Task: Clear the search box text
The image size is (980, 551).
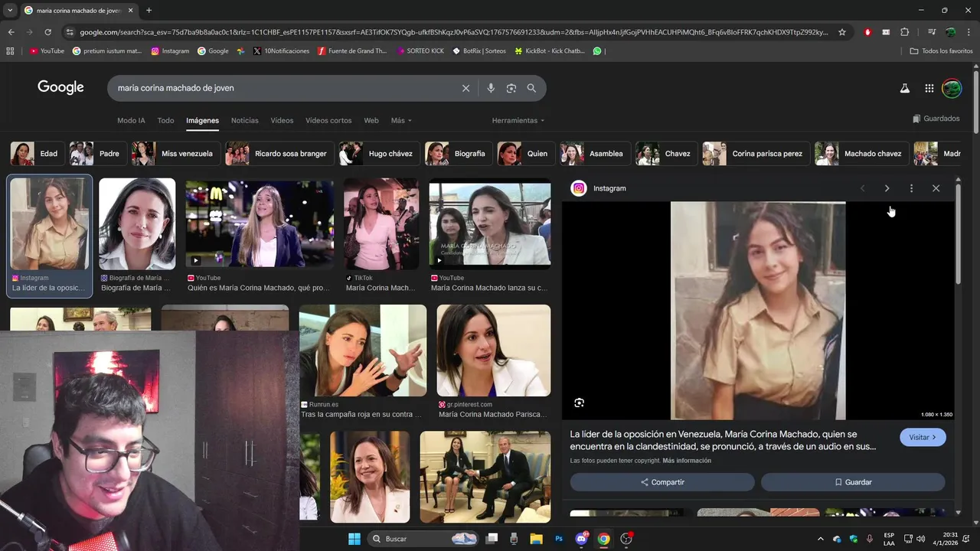Action: click(x=465, y=88)
